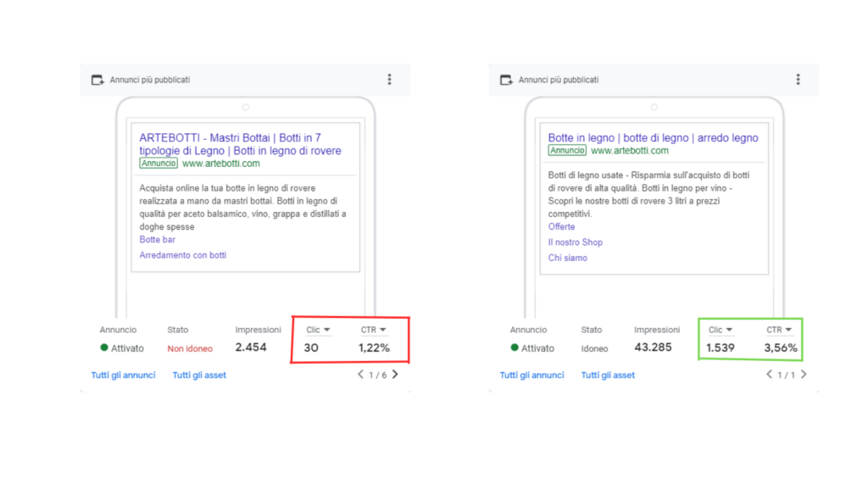
Task: Go to previous ad in 1 / 6 pager
Action: pyautogui.click(x=360, y=375)
